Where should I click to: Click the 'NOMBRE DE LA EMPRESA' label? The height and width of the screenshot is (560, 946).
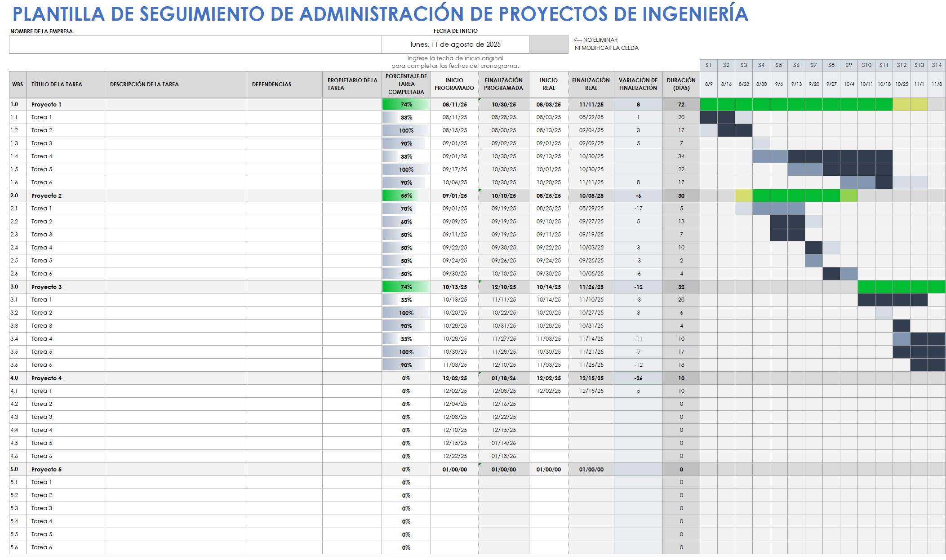tap(41, 31)
